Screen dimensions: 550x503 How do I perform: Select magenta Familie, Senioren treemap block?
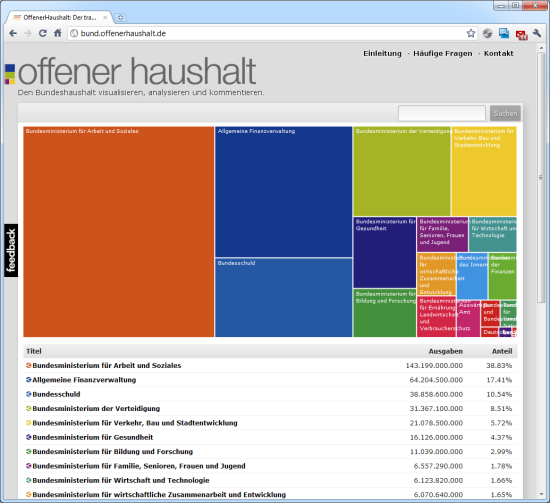(442, 234)
